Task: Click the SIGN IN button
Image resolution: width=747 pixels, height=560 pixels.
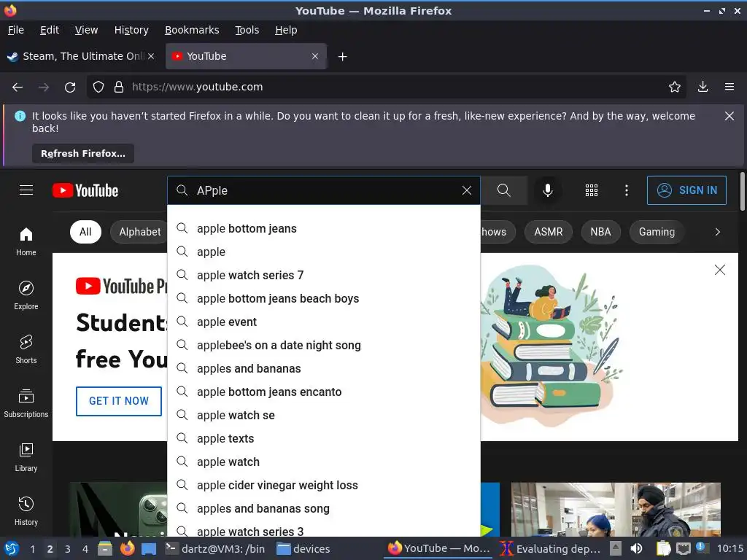Action: coord(686,190)
